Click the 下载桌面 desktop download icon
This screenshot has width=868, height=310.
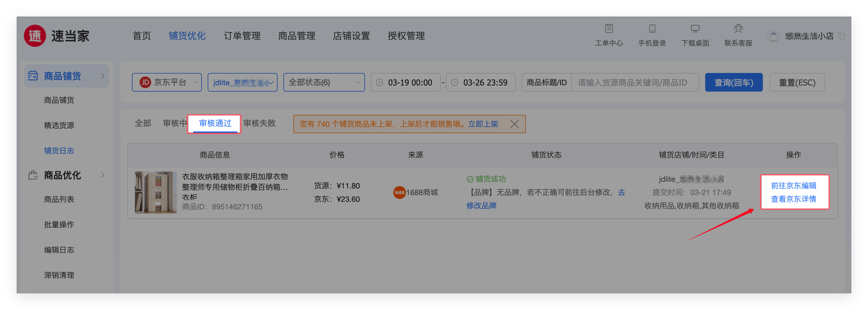[x=695, y=28]
